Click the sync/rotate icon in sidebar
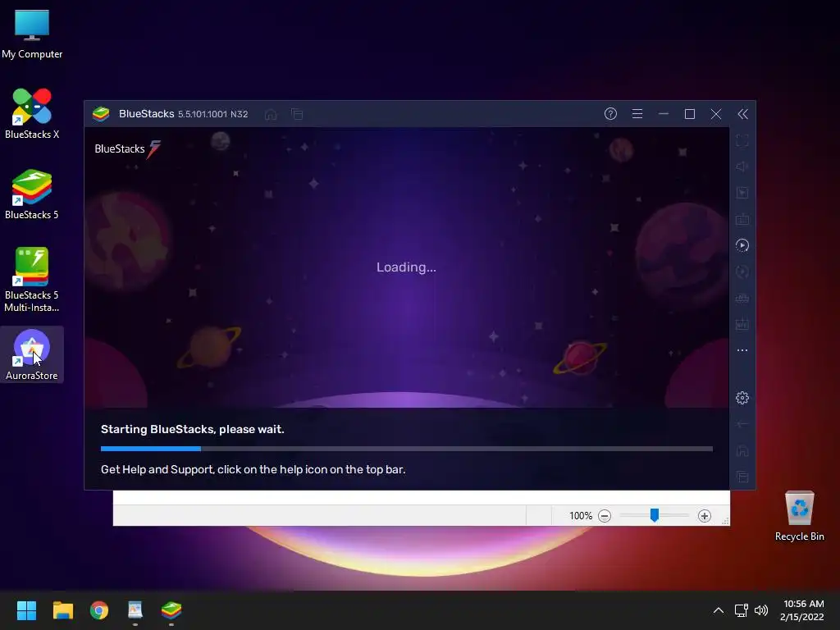The image size is (840, 630). (742, 272)
